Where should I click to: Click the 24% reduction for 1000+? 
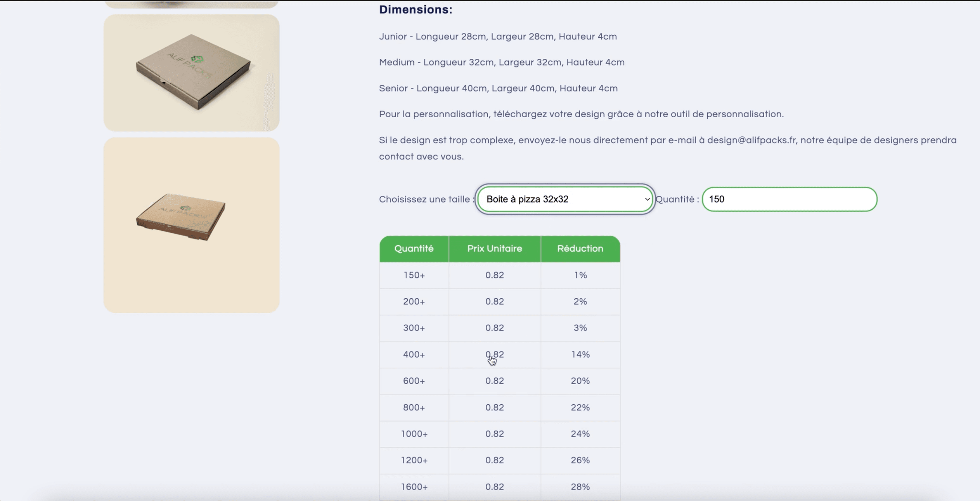[x=580, y=434]
